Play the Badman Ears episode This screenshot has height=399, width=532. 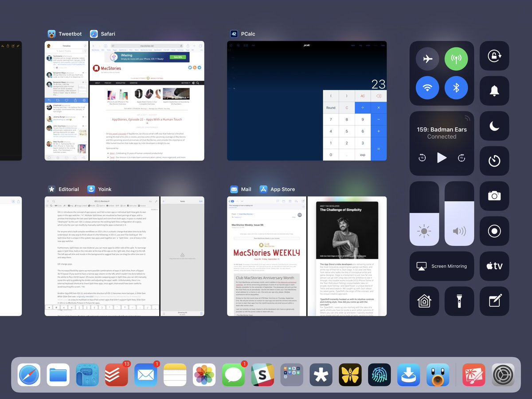pos(442,158)
